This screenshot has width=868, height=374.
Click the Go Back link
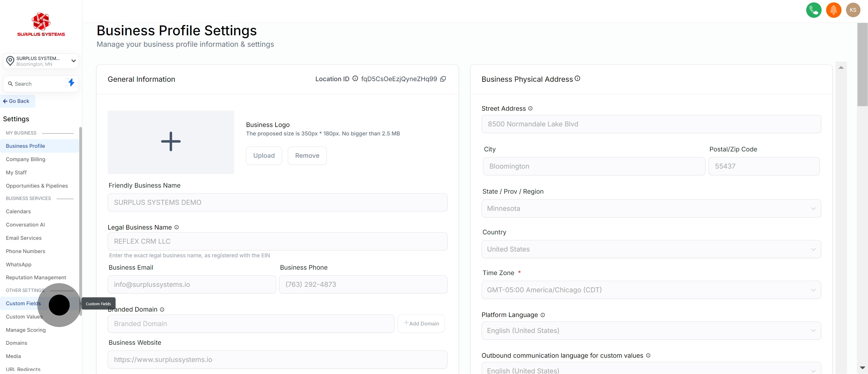17,101
